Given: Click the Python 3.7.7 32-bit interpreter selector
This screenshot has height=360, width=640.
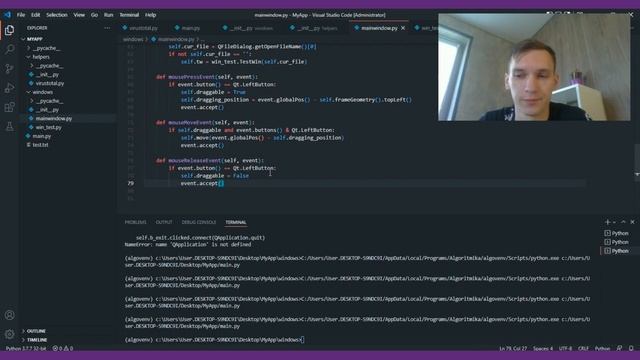Looking at the screenshot, I should pyautogui.click(x=26, y=349).
